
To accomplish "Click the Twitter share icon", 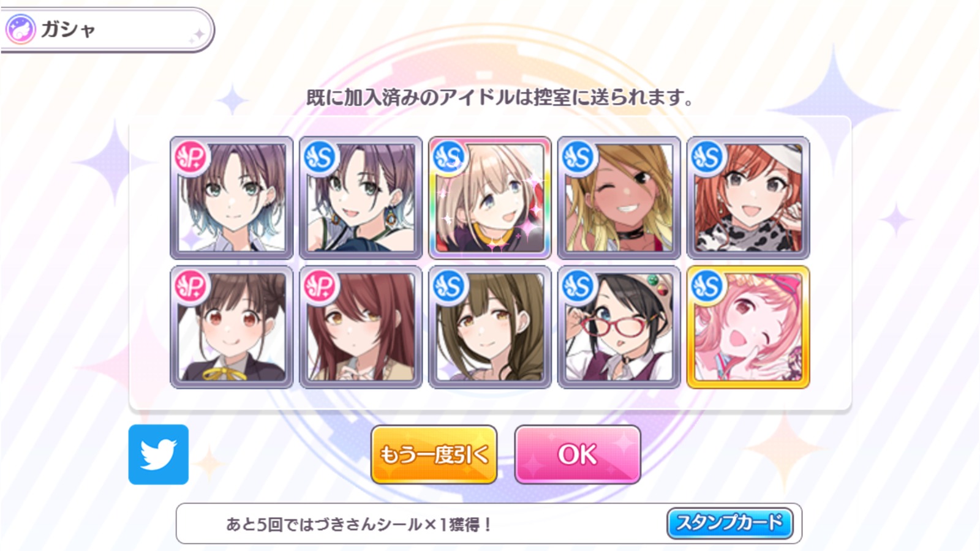I will (x=159, y=454).
